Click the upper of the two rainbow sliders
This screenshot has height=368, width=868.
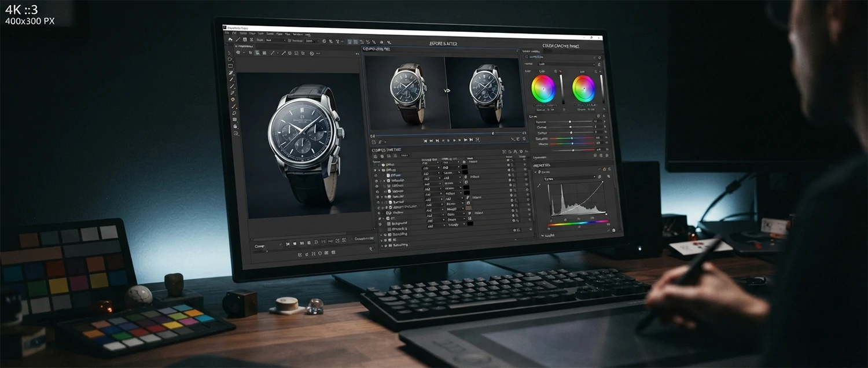click(572, 139)
